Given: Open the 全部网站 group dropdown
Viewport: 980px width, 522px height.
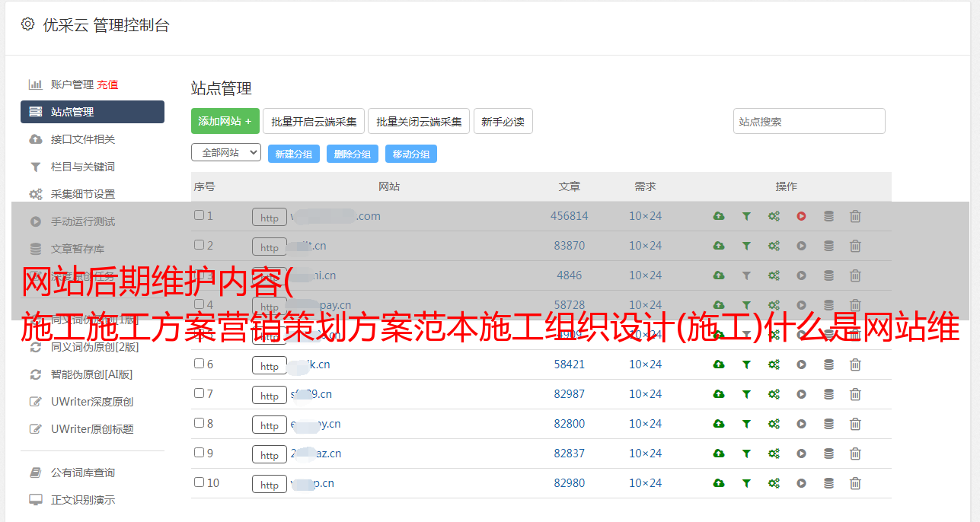Looking at the screenshot, I should (226, 153).
